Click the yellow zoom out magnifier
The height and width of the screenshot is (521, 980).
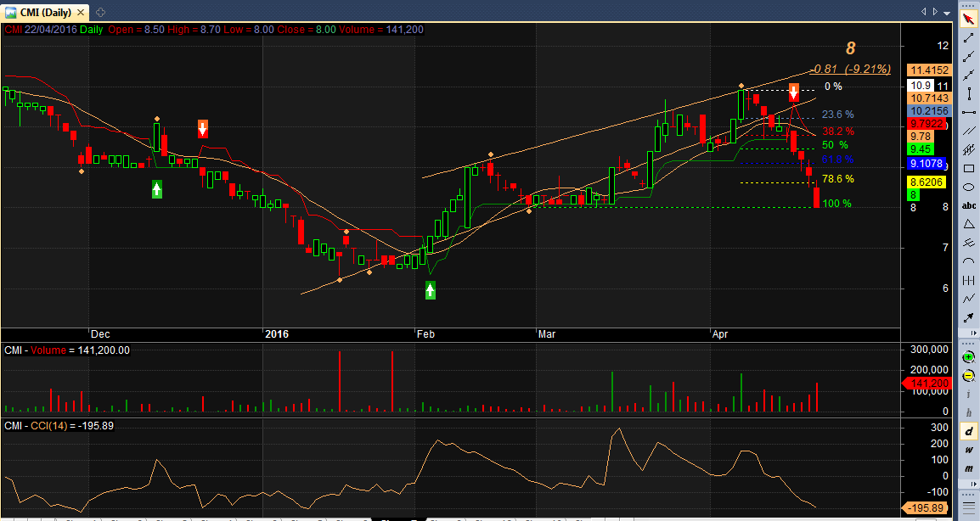click(969, 375)
